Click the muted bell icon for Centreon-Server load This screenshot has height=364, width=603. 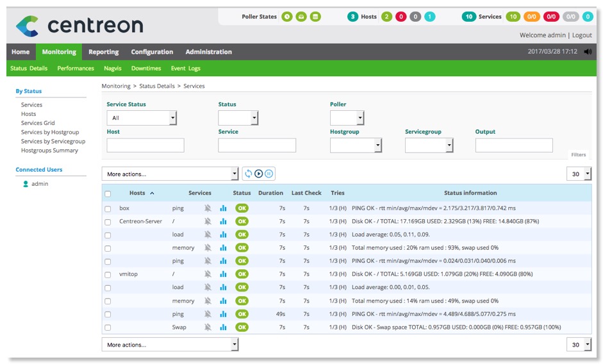coord(208,235)
